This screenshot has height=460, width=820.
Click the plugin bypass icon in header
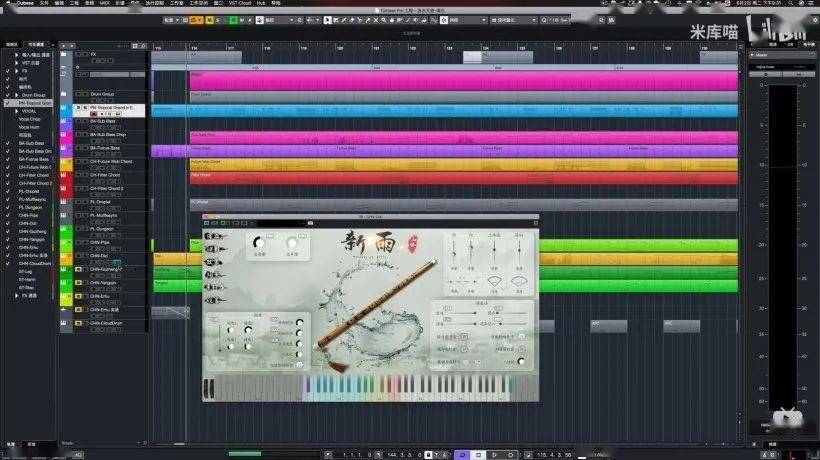click(207, 223)
